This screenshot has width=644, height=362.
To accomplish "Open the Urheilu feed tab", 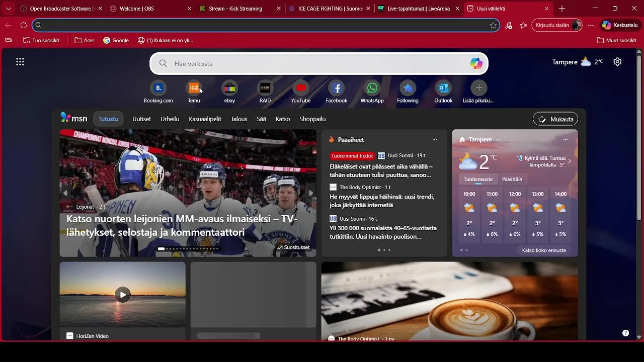I will click(170, 119).
